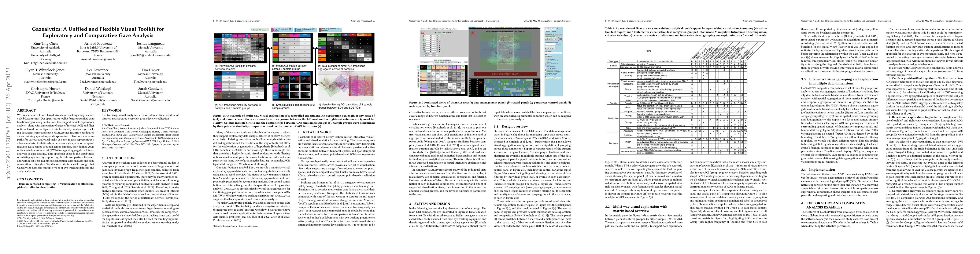
Task: Open email Christophe.Hurter@enac.fr
Action: (x=45, y=100)
